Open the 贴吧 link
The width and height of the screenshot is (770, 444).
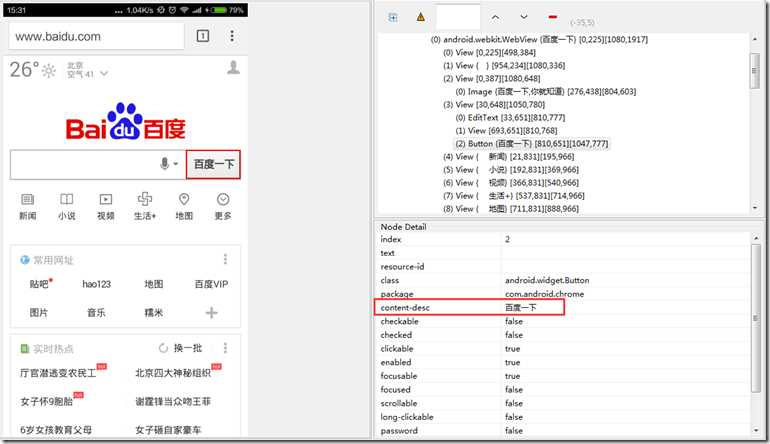point(39,284)
